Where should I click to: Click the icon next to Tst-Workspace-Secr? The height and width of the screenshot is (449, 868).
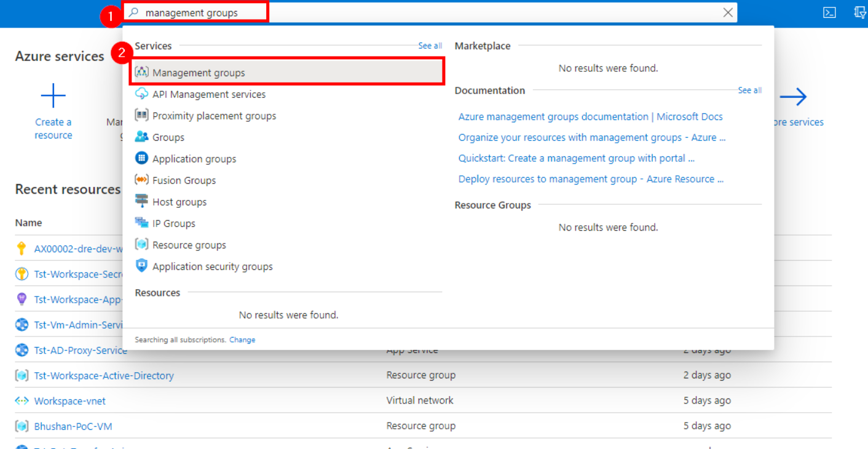pyautogui.click(x=22, y=274)
